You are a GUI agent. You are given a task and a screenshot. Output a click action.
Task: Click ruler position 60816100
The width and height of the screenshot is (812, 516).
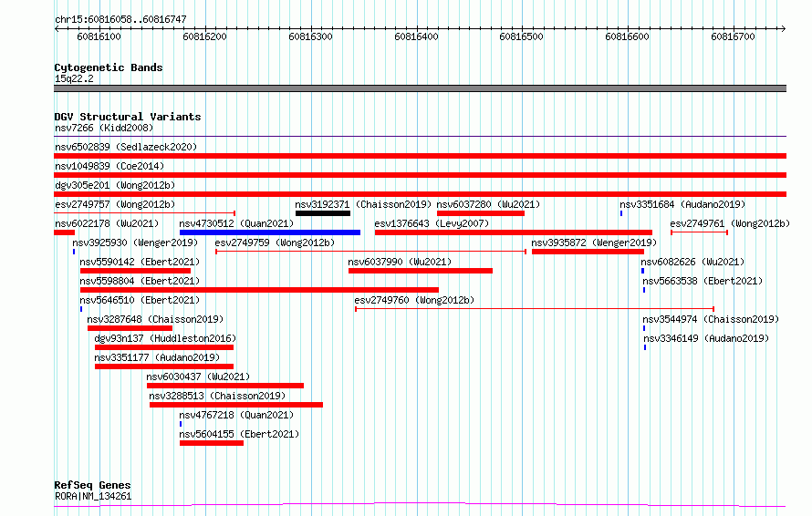[x=99, y=36]
